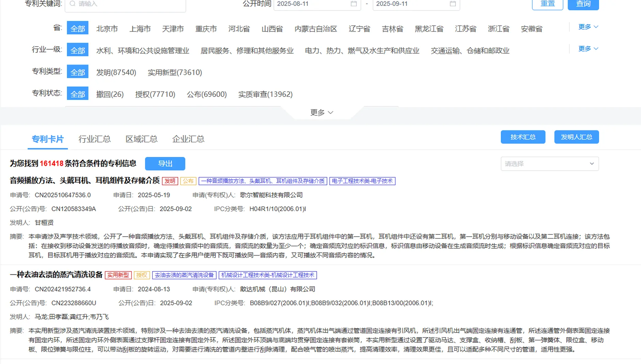Filter patent type 实用新型(73610)
This screenshot has width=641, height=364.
pyautogui.click(x=175, y=72)
